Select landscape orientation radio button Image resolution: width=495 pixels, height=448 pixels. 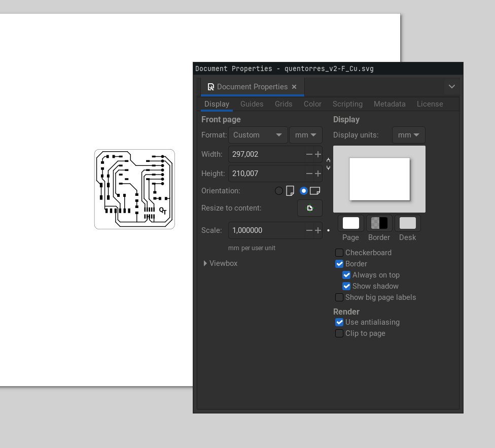click(x=303, y=191)
